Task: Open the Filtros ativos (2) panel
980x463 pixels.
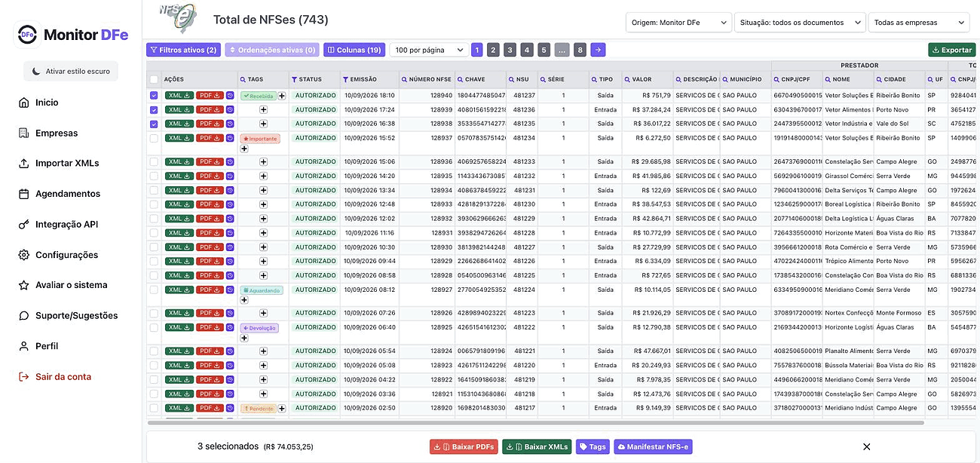Action: click(183, 50)
